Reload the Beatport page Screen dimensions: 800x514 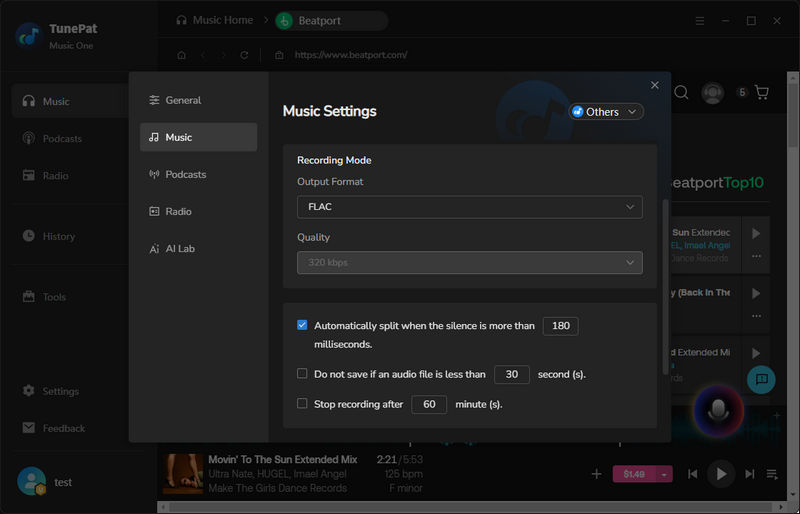[x=244, y=55]
